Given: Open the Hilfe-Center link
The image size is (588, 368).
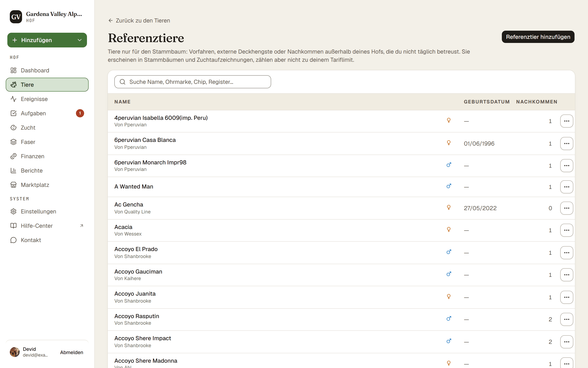Looking at the screenshot, I should 47,226.
